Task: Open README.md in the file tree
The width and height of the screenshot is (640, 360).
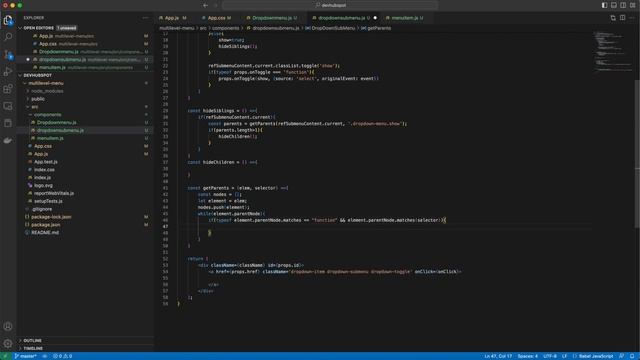Action: (x=45, y=233)
